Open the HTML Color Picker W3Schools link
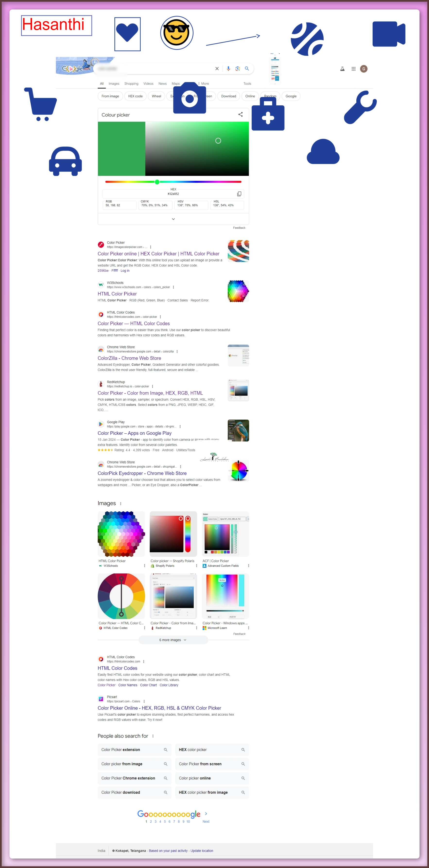429x868 pixels. coord(117,294)
